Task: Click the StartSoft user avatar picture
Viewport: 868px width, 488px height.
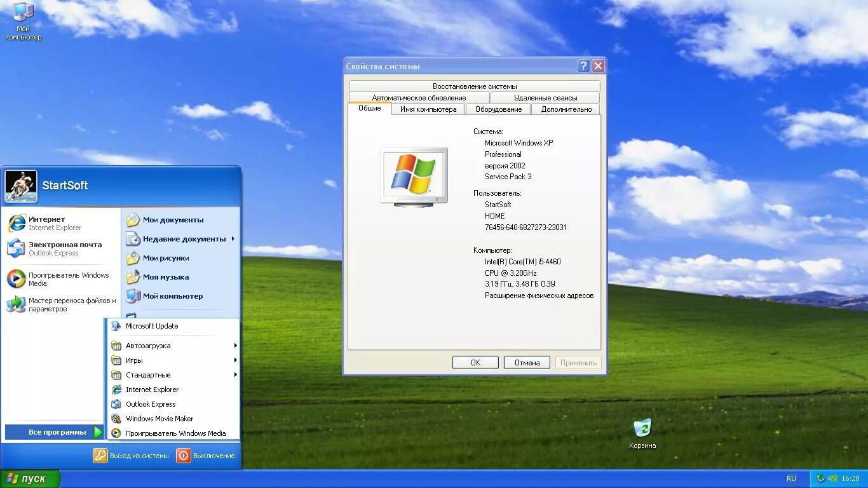Action: (x=21, y=186)
